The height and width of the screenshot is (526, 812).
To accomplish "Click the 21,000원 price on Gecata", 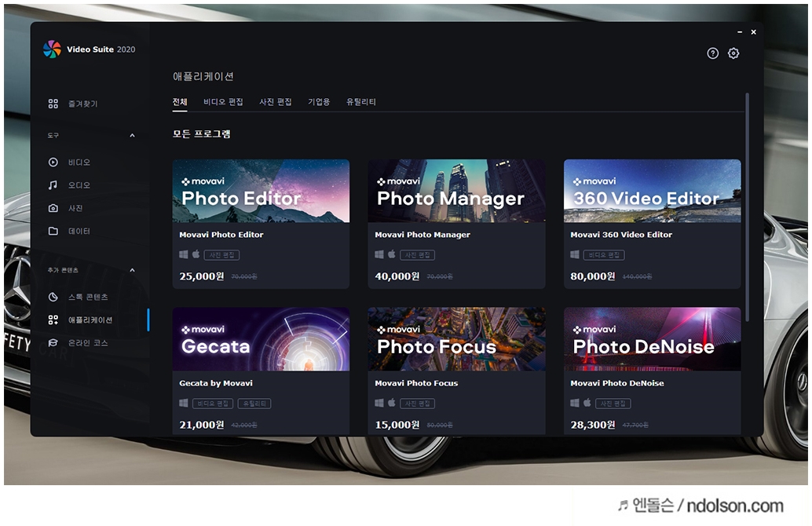I will pyautogui.click(x=202, y=425).
